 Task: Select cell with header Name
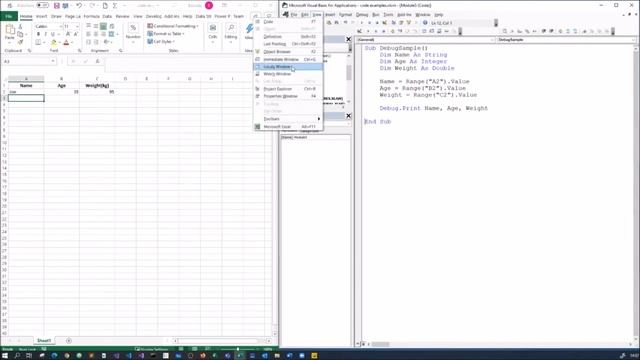[x=26, y=86]
